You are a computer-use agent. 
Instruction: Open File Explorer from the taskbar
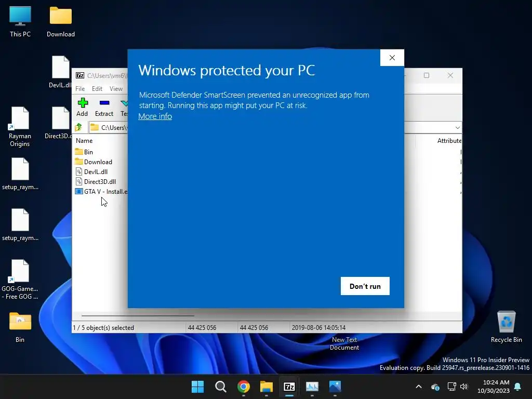point(267,387)
